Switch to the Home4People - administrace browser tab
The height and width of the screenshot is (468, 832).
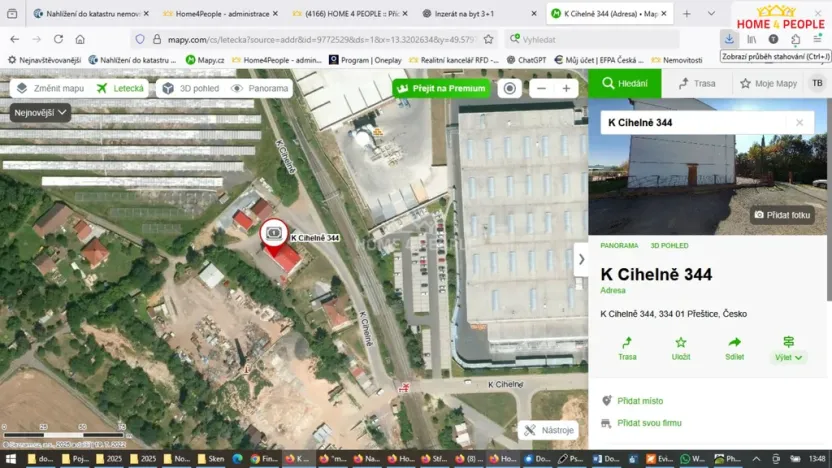(213, 14)
